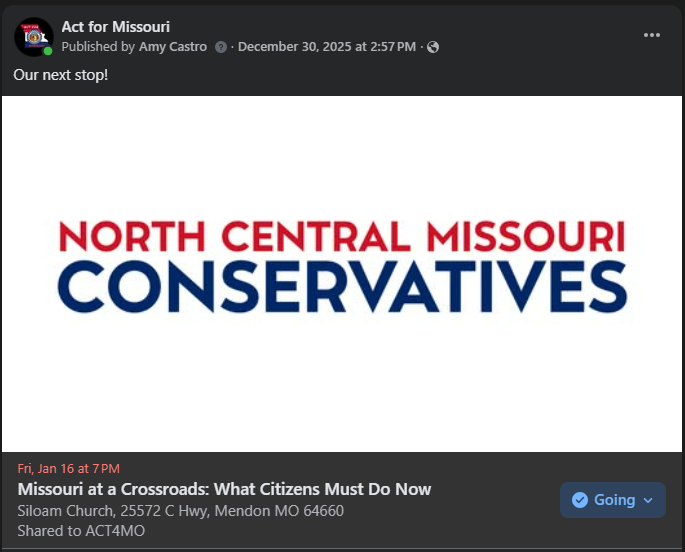Expand the Going dropdown chevron
685x552 pixels.
tap(648, 500)
